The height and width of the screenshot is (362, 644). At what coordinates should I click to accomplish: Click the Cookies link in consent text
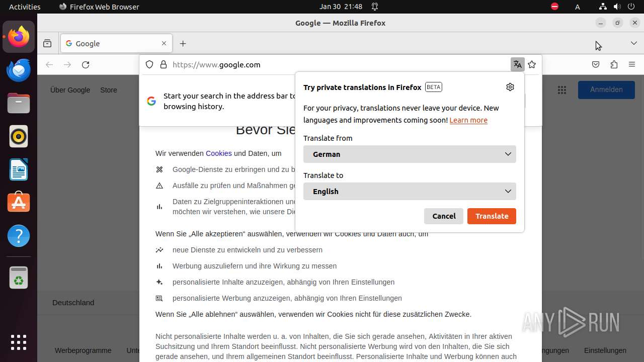[219, 153]
